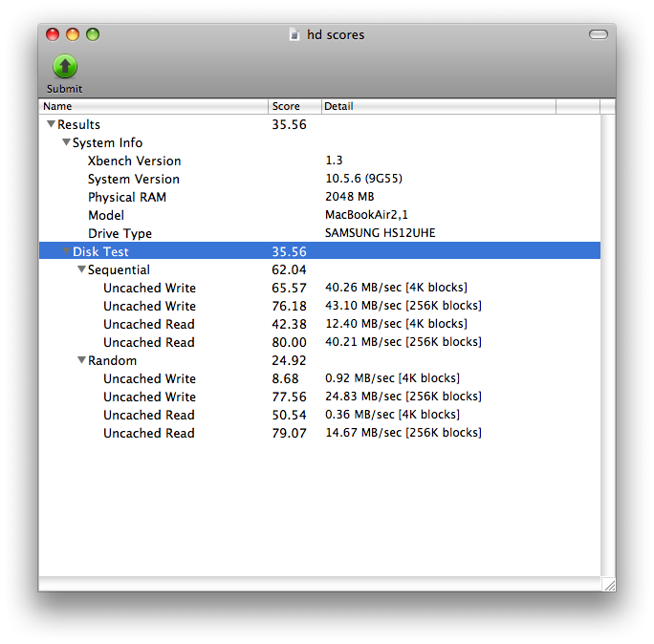Image resolution: width=654 pixels, height=644 pixels.
Task: Click the Submit label under the toolbar icon
Action: pos(64,89)
